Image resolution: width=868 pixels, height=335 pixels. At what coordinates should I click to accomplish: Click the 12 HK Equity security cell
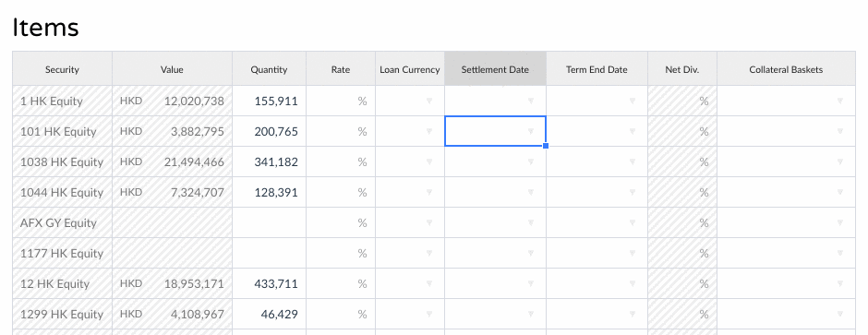[62, 283]
